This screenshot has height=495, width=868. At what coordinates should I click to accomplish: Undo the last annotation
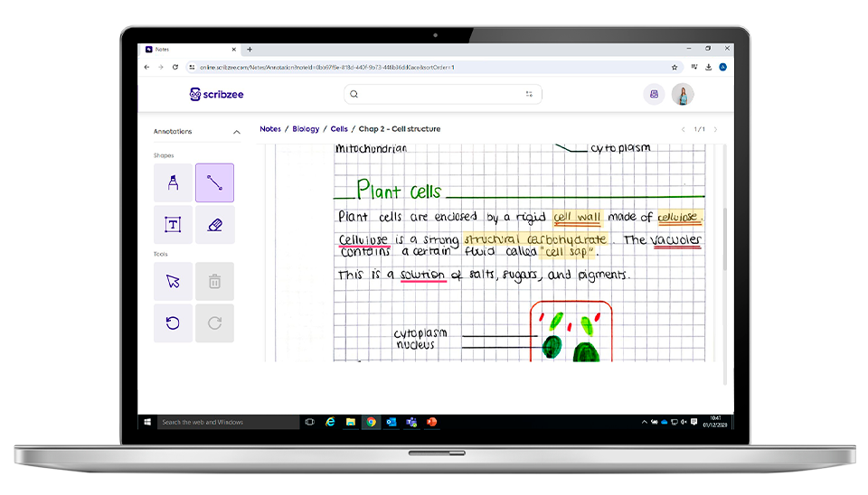pyautogui.click(x=173, y=323)
